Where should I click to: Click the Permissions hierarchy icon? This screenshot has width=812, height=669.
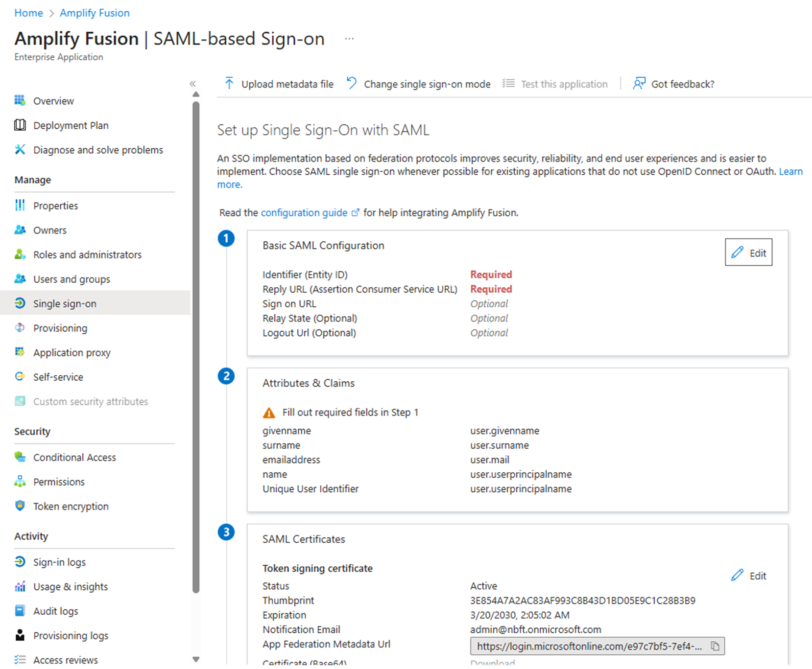(x=20, y=481)
